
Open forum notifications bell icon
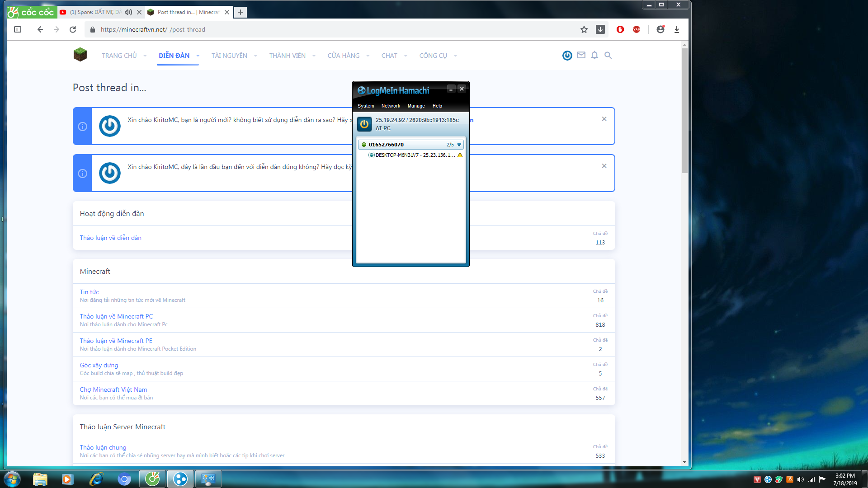594,55
